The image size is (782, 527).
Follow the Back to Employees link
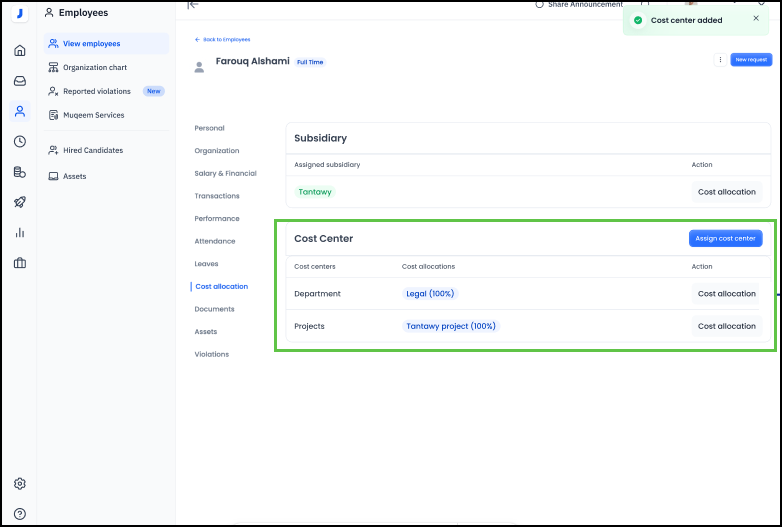(x=222, y=39)
